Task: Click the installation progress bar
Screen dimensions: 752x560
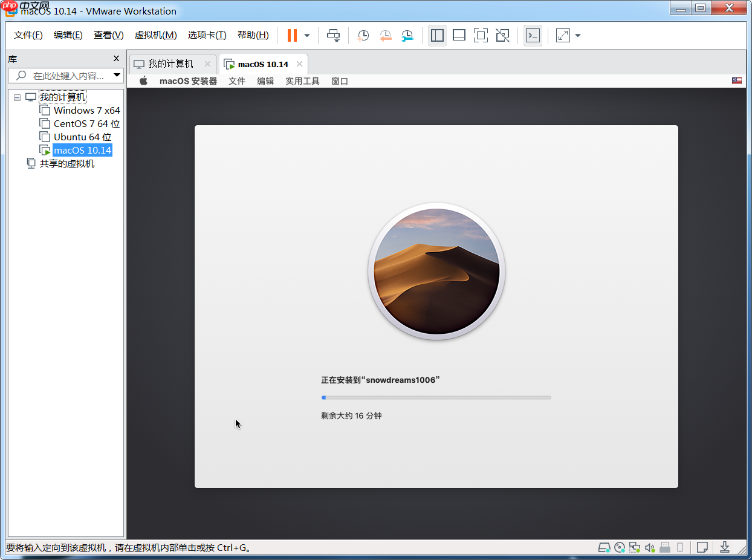Action: tap(436, 397)
